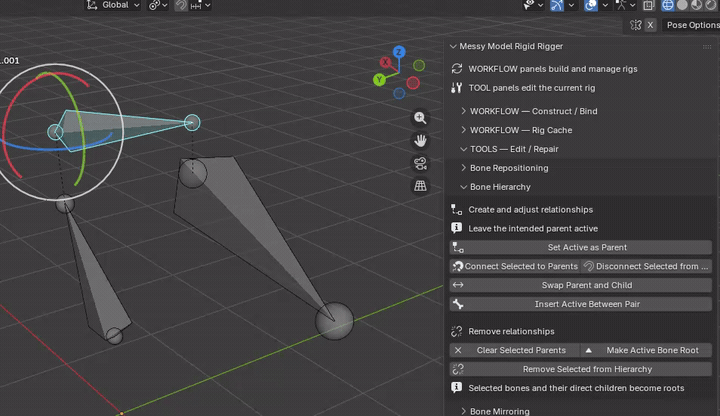Click Swap Parent and Child button
Image resolution: width=720 pixels, height=416 pixels.
(581, 285)
